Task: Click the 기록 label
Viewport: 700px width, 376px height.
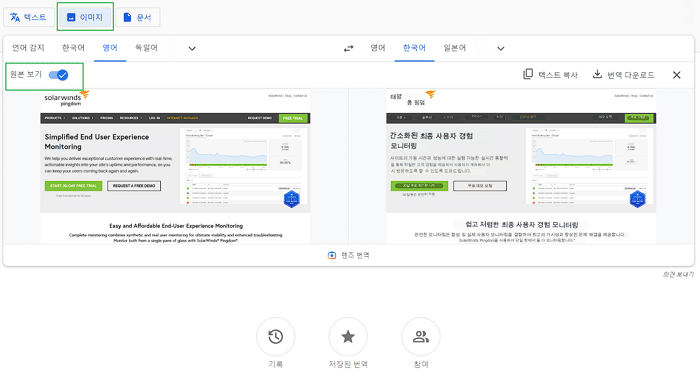Action: click(x=275, y=364)
